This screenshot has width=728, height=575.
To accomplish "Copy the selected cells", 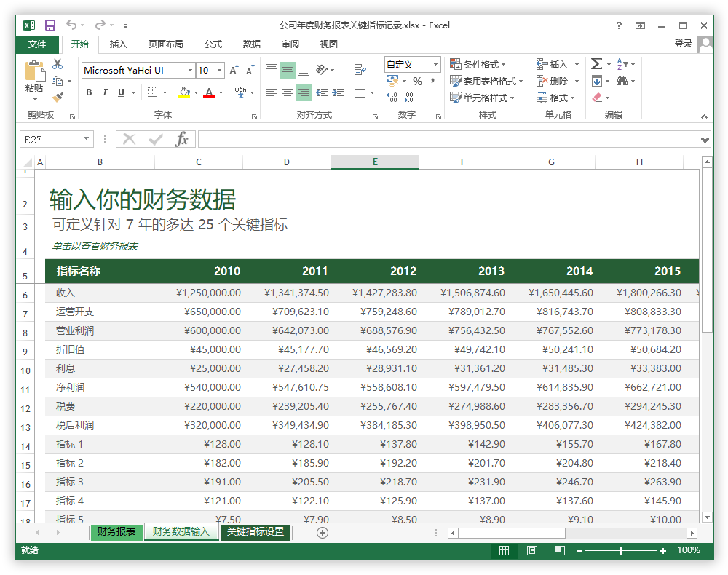I will coord(57,81).
